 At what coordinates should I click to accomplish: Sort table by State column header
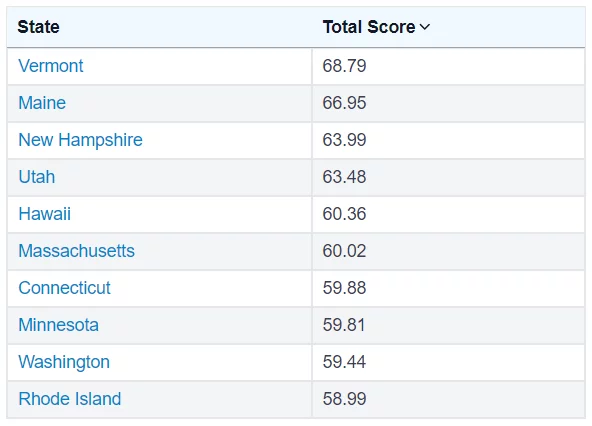pos(39,27)
